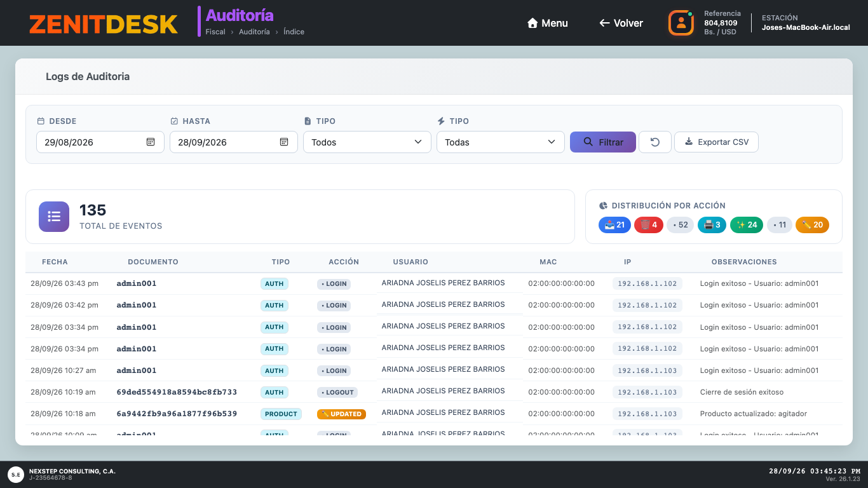868x488 pixels.
Task: Reset filters with the circular arrow button
Action: point(655,142)
